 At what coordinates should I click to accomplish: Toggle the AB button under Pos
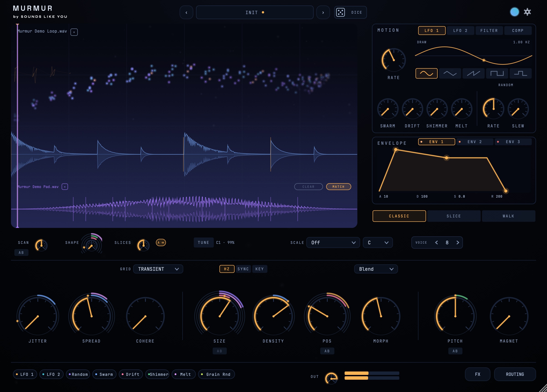pos(327,351)
